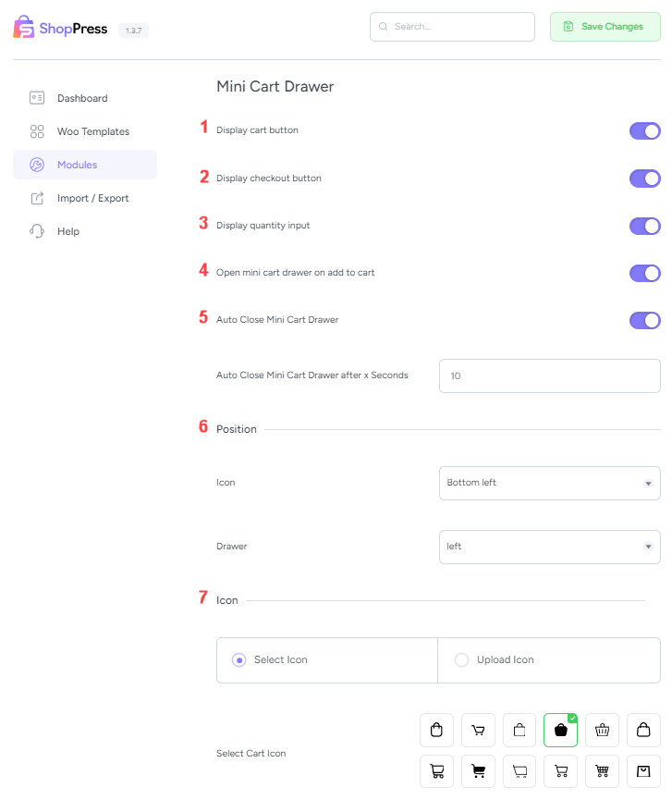Select the filled shopping cart icon
Viewport: 672px width, 800px height.
(x=478, y=771)
